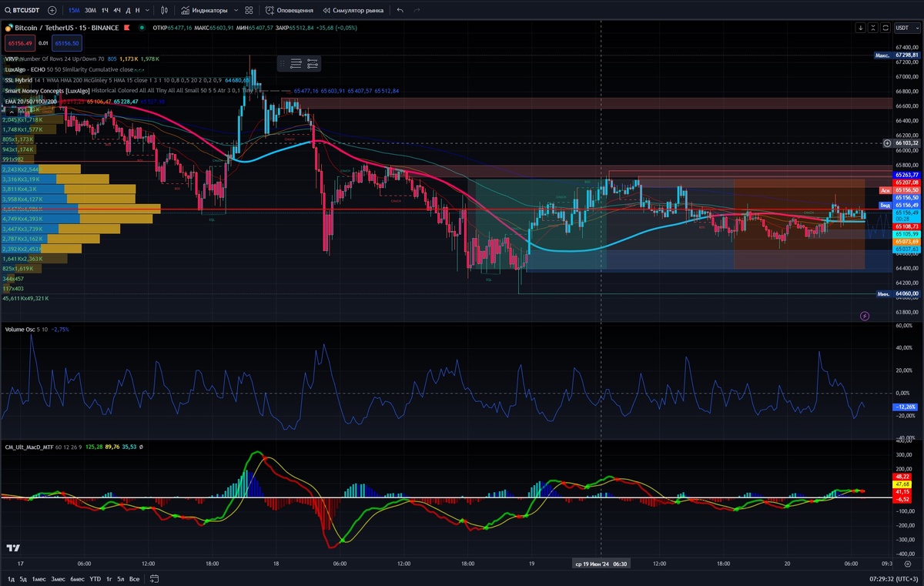
Task: Switch to the 1Ч timeframe
Action: pyautogui.click(x=105, y=10)
